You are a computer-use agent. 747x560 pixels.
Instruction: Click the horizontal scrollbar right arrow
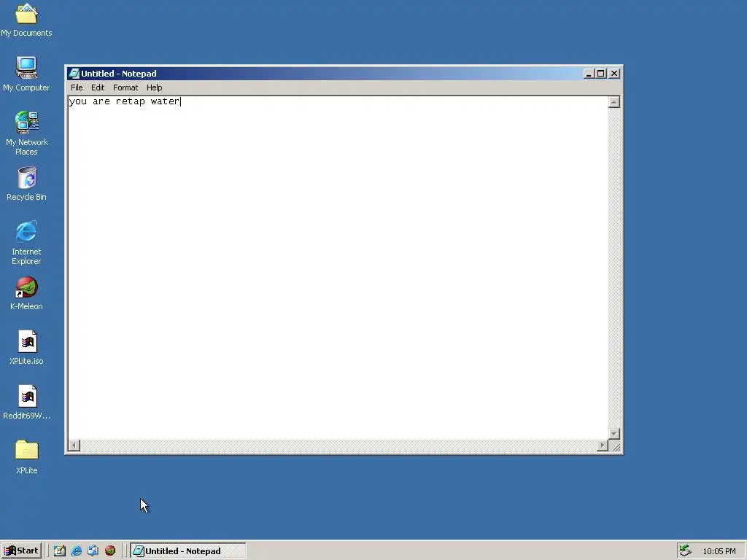603,446
